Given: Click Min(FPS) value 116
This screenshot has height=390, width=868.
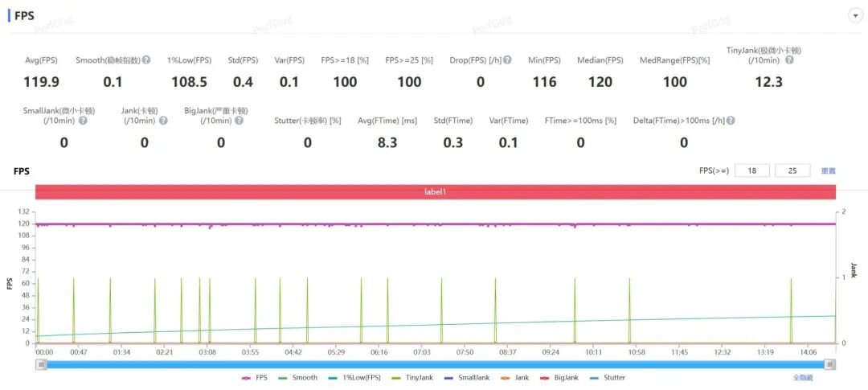Looking at the screenshot, I should click(x=544, y=82).
